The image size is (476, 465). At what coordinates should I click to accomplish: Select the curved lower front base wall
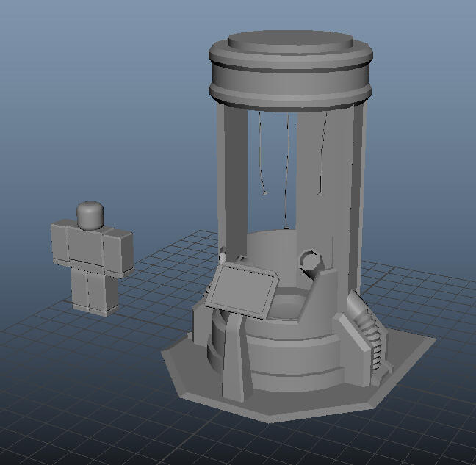point(295,360)
